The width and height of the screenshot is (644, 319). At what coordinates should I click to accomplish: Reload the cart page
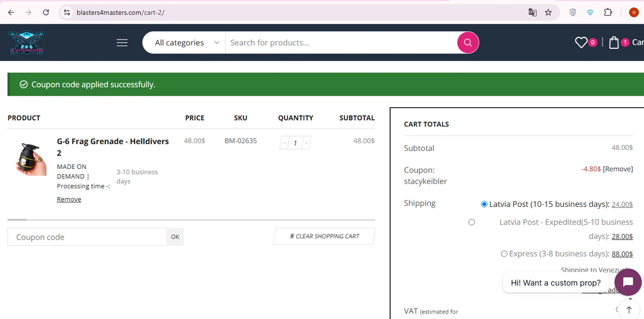pyautogui.click(x=46, y=12)
